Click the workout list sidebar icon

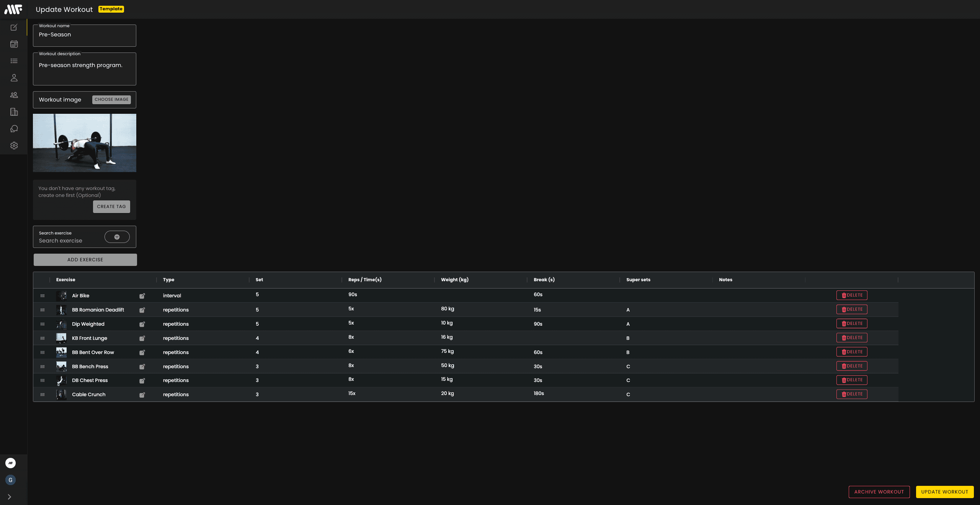click(14, 61)
